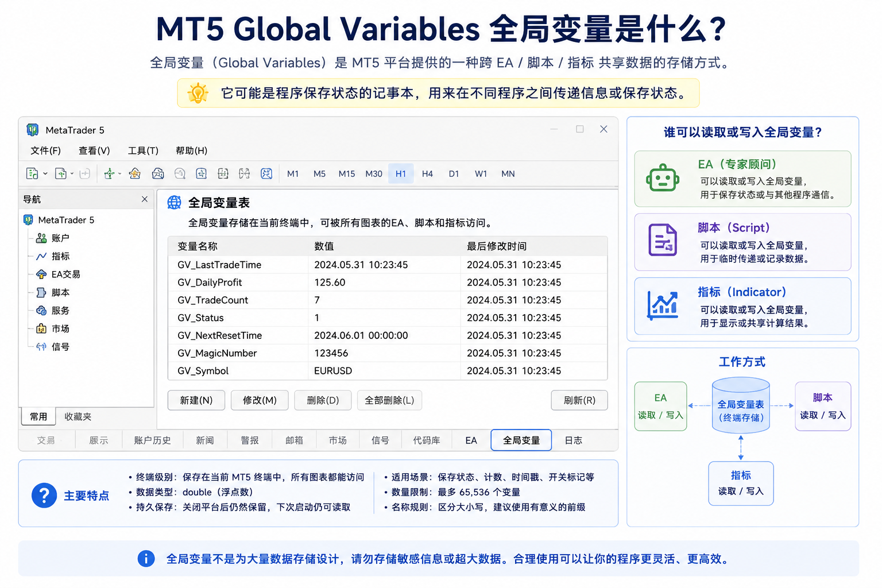This screenshot has height=588, width=882.
Task: Click the blue indicator chart icon
Action: [663, 304]
